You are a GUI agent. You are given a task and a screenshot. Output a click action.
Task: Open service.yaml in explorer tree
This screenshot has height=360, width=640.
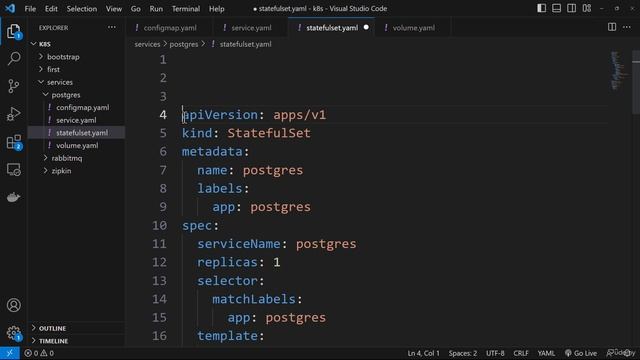tap(76, 120)
